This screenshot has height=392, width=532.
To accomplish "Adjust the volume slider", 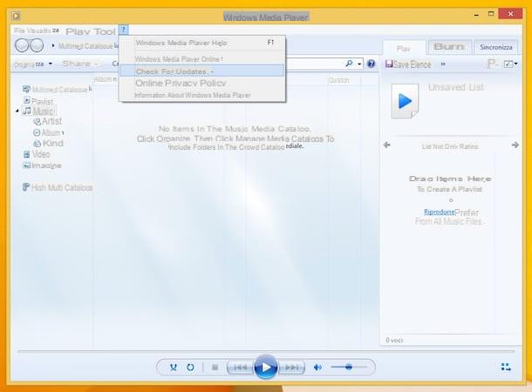I will 349,367.
